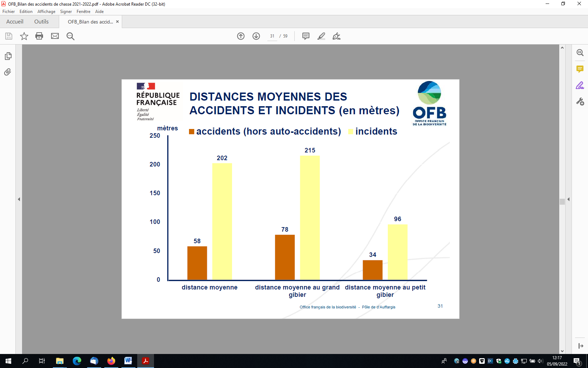The height and width of the screenshot is (368, 588).
Task: Add a comment note from toolbar
Action: pyautogui.click(x=306, y=36)
